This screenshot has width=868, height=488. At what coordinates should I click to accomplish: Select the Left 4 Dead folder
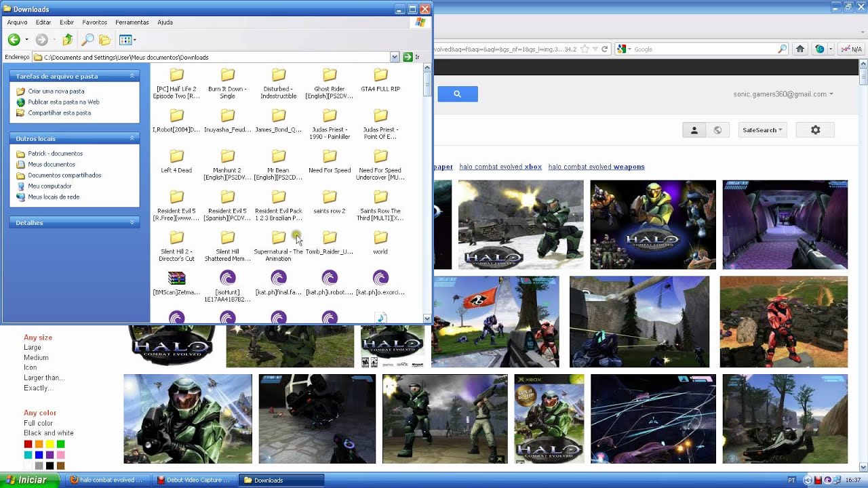176,161
